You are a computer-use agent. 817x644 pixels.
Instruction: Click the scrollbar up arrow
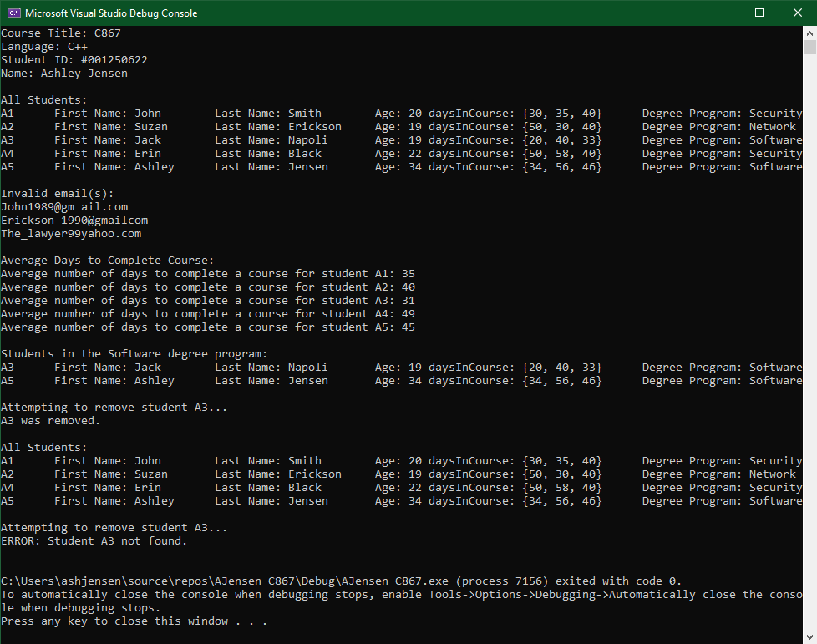click(x=809, y=33)
